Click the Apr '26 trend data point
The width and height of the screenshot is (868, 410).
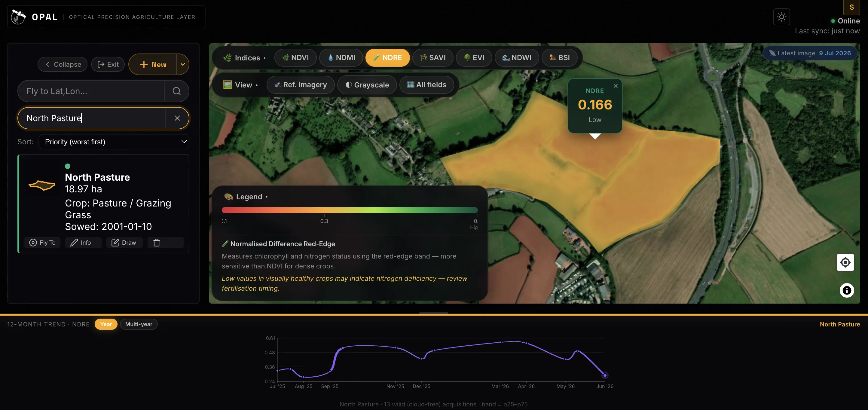(526, 343)
